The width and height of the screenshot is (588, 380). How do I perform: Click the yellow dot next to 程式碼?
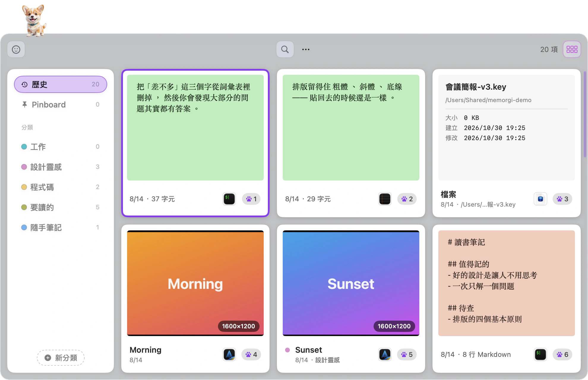coord(24,187)
